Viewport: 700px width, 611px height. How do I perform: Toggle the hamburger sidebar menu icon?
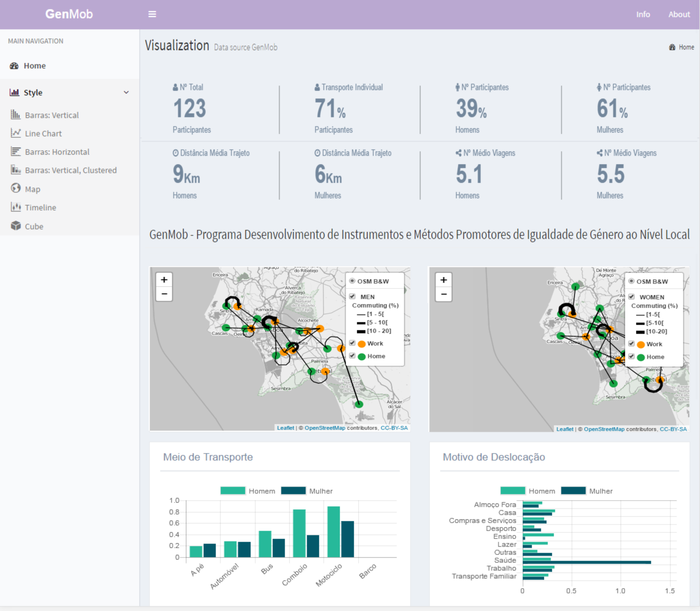(x=152, y=14)
